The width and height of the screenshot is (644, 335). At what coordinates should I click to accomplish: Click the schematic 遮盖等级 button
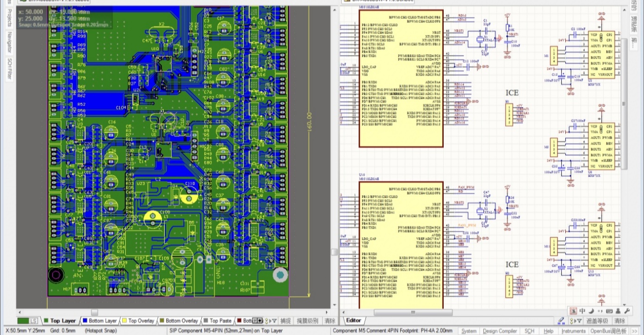click(597, 321)
